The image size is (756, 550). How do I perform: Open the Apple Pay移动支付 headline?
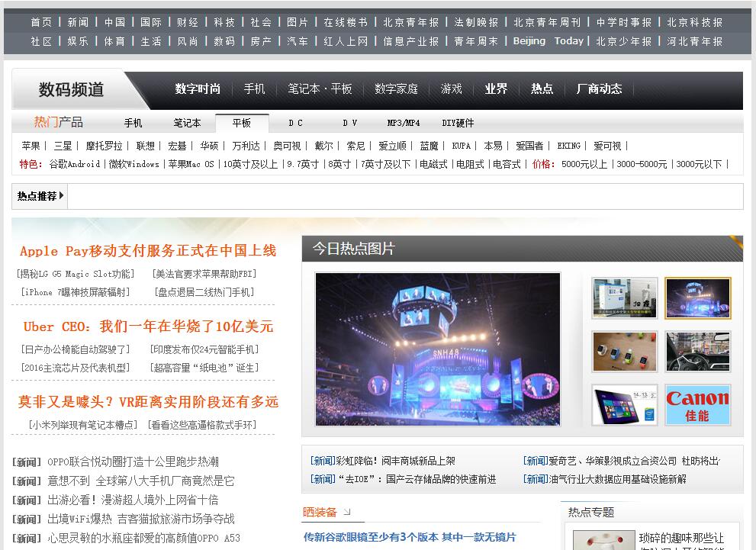tap(148, 251)
